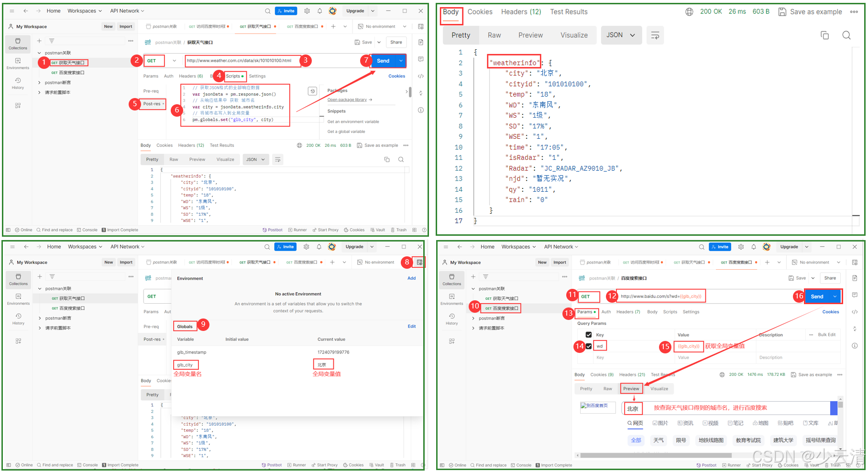Viewport: 868px width, 472px height.
Task: Click the collection filter icon in the weather request window
Action: [52, 41]
